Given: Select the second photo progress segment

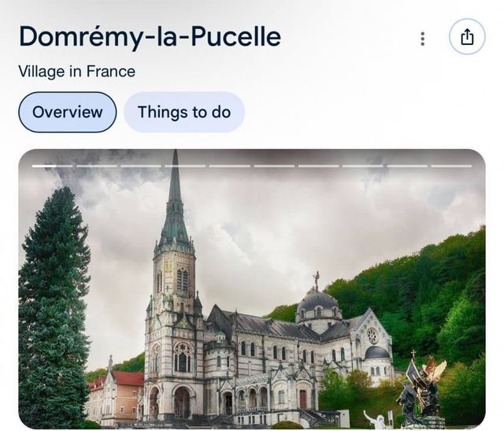Looking at the screenshot, I should coord(96,166).
